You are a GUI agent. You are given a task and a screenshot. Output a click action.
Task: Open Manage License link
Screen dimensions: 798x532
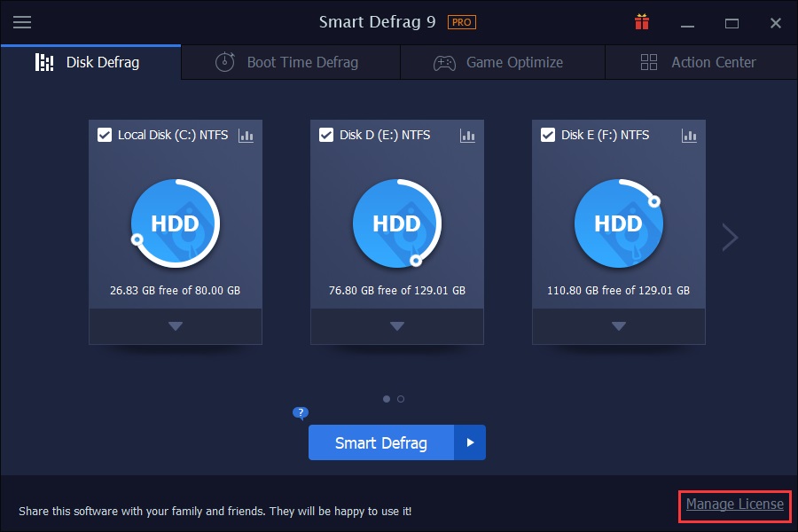tap(735, 504)
